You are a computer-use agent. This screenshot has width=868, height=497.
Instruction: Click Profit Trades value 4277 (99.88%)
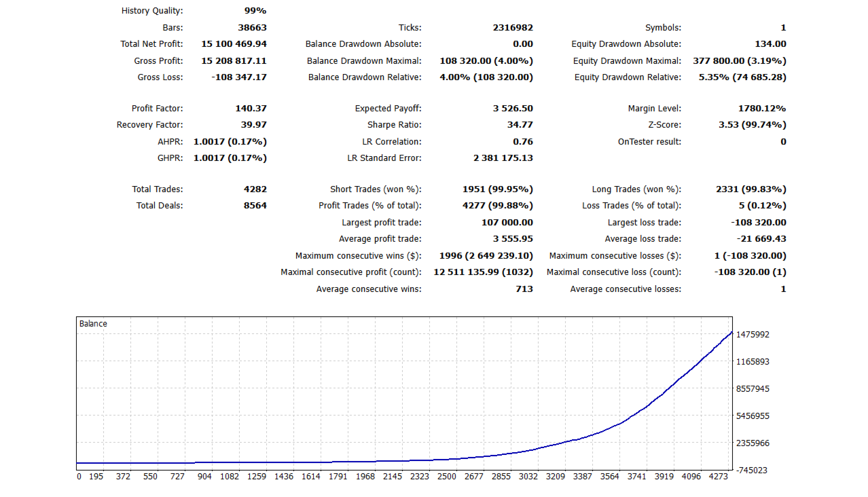pos(498,206)
